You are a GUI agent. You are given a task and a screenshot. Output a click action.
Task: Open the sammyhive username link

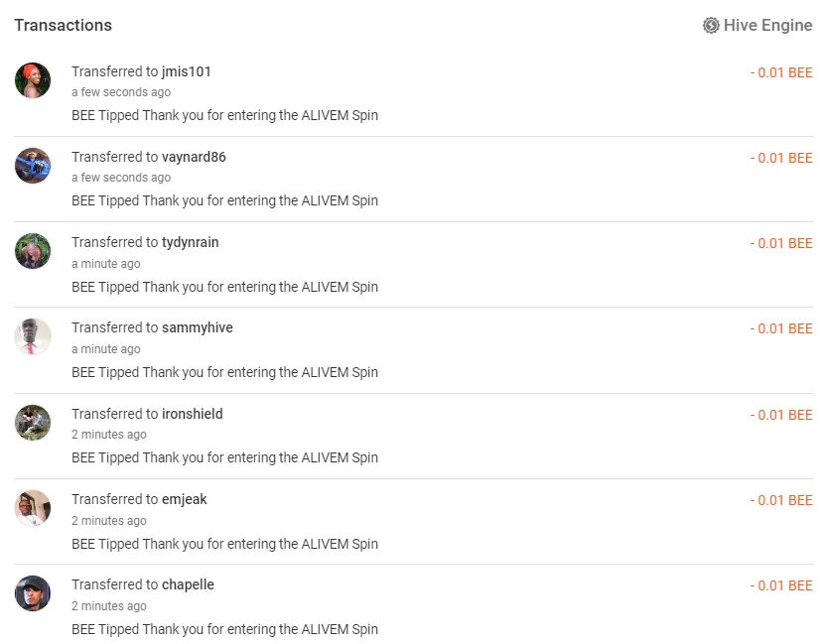point(197,327)
